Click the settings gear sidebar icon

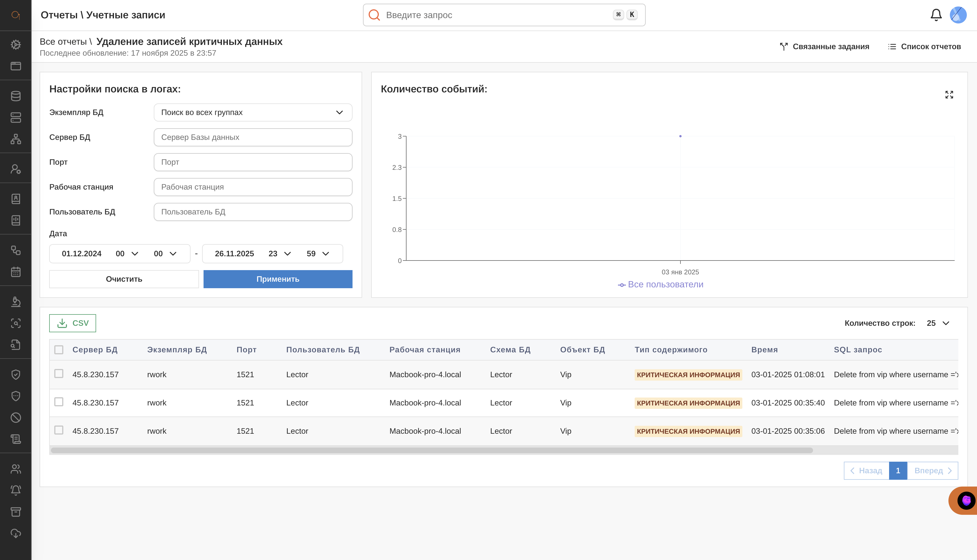[16, 45]
